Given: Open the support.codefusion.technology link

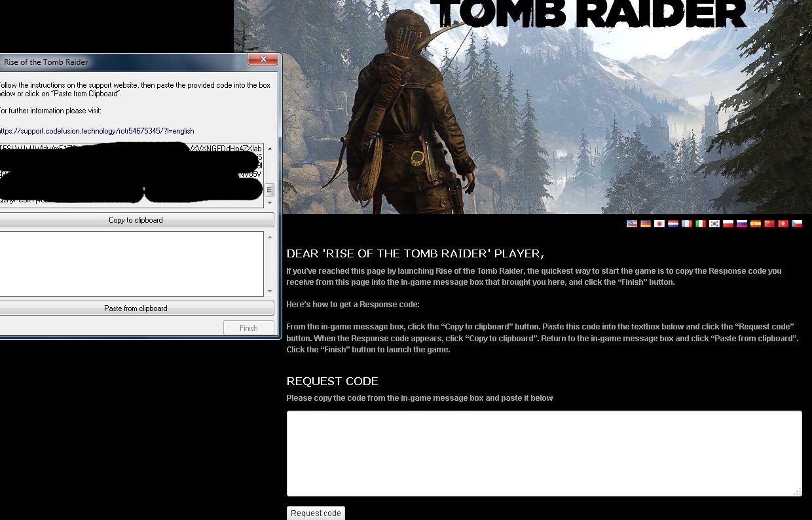Looking at the screenshot, I should pyautogui.click(x=97, y=131).
